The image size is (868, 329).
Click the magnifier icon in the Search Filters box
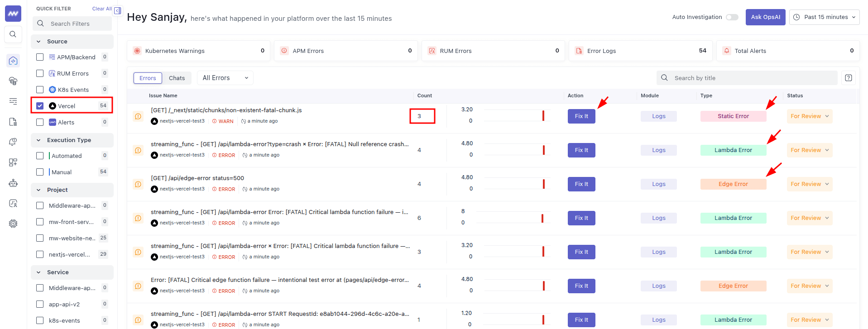coord(41,24)
